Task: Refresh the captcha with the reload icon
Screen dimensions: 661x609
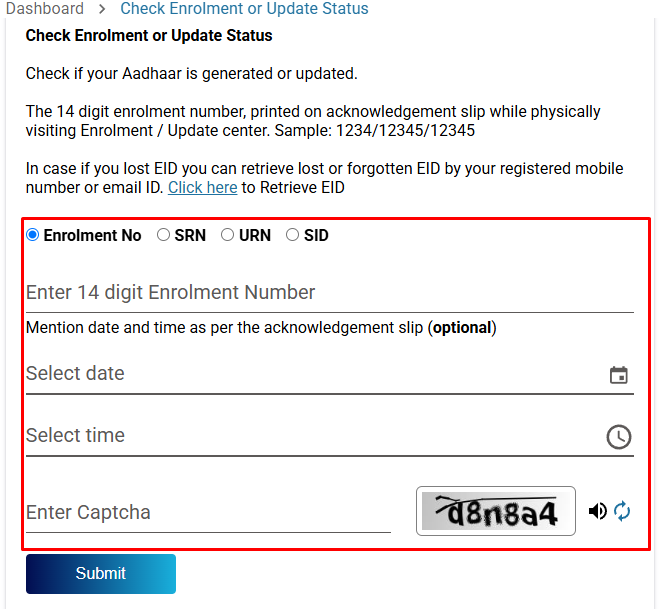Action: (x=623, y=512)
